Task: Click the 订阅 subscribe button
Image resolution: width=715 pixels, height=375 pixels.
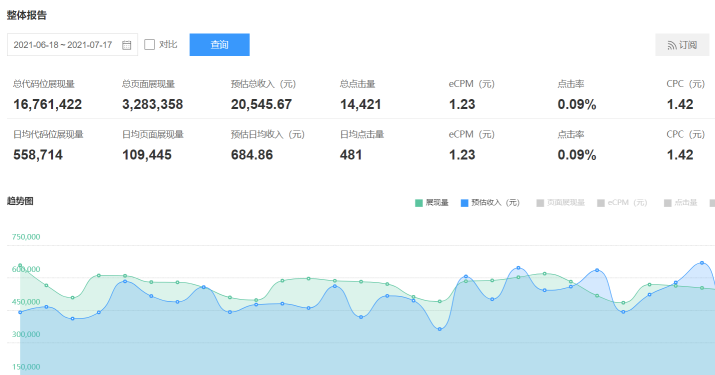Action: tap(682, 45)
